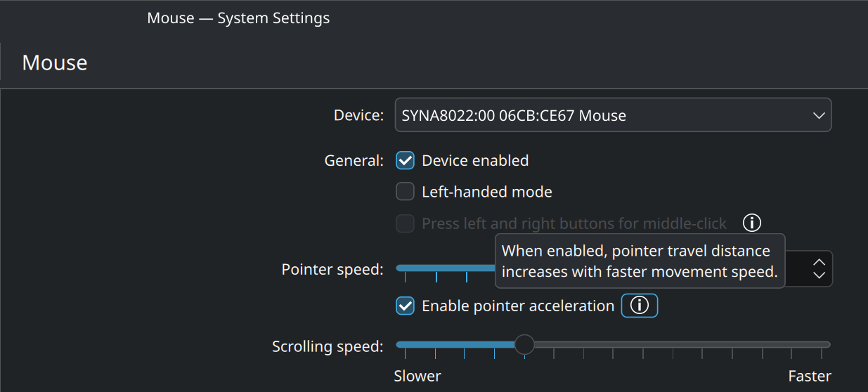Click the Faster label under scrolling slider

click(x=810, y=376)
